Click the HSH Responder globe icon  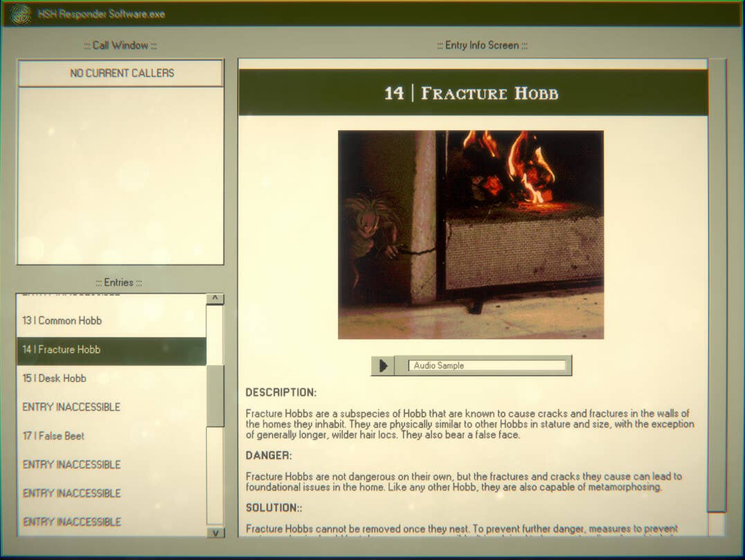pyautogui.click(x=20, y=14)
